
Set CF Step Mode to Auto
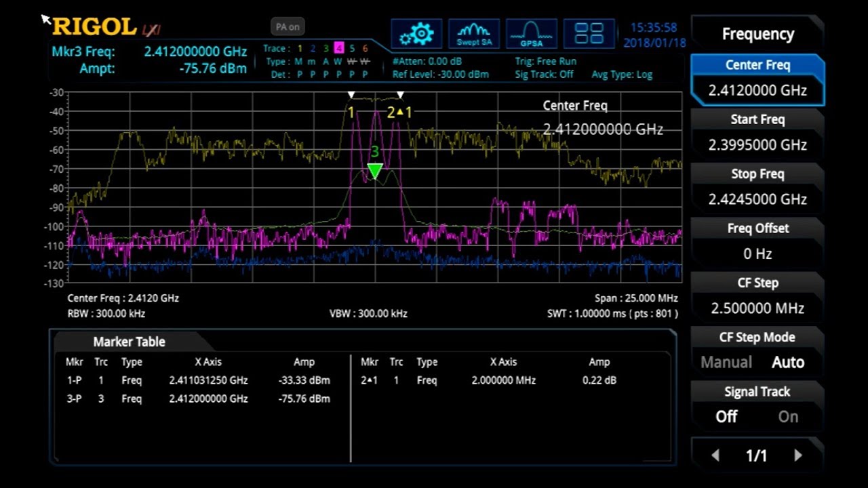click(788, 362)
